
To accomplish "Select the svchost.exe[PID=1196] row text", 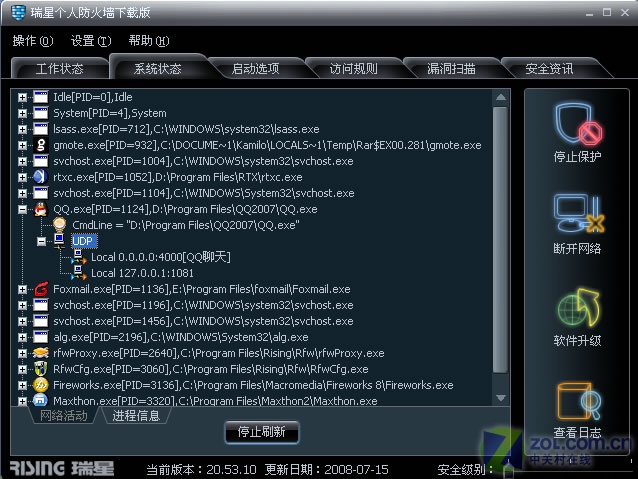I will pos(203,305).
